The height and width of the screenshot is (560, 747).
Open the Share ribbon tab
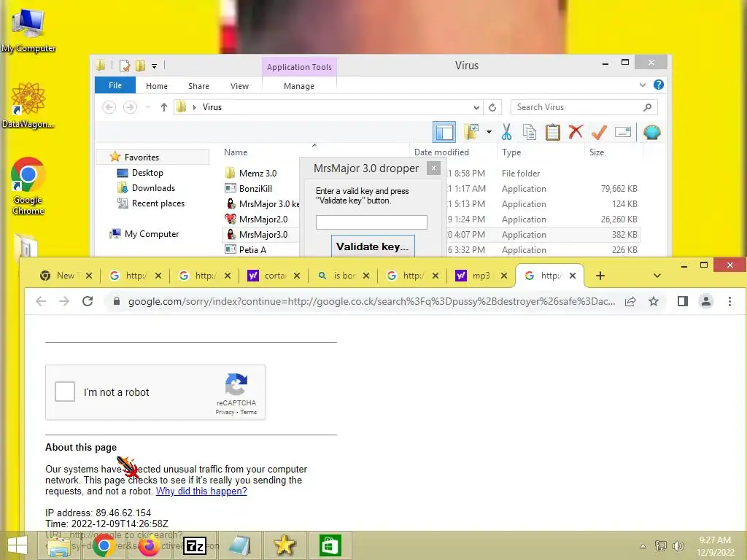198,86
